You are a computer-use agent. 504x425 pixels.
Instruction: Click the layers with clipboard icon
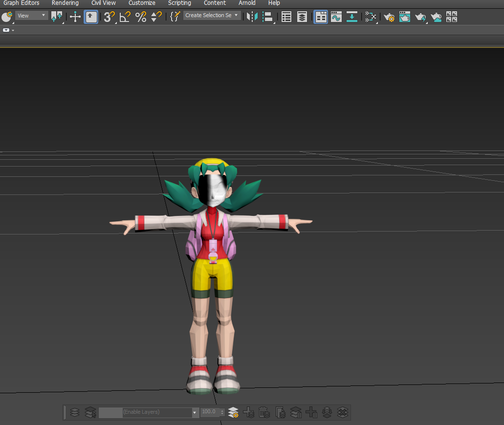[x=296, y=412]
